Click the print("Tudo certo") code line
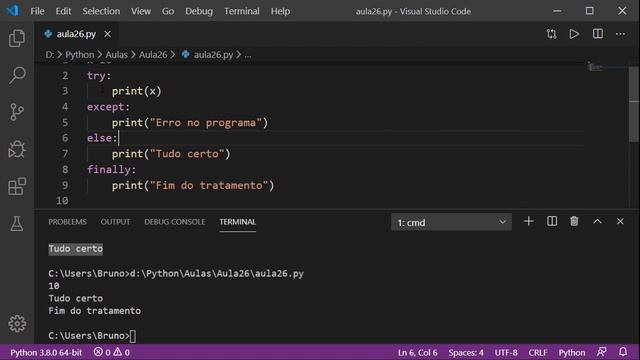Screen dimensions: 640x360 point(171,154)
